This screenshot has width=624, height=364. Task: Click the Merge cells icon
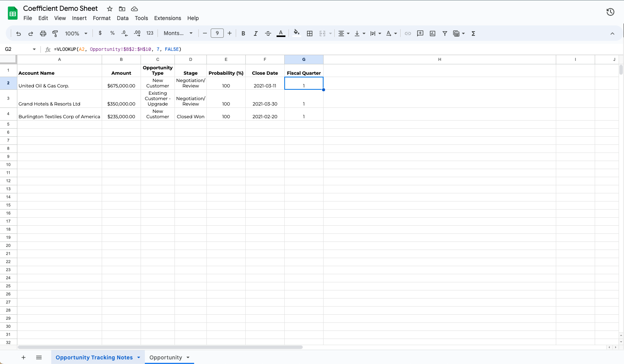[322, 34]
